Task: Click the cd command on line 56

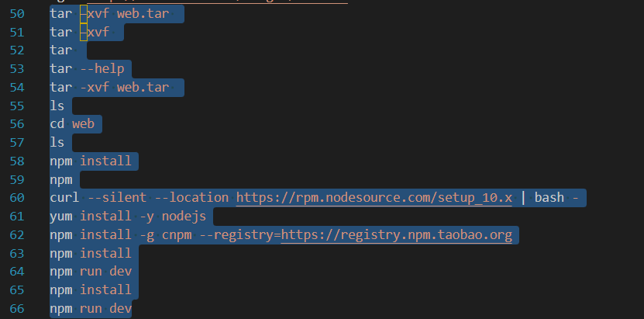Action: 57,124
